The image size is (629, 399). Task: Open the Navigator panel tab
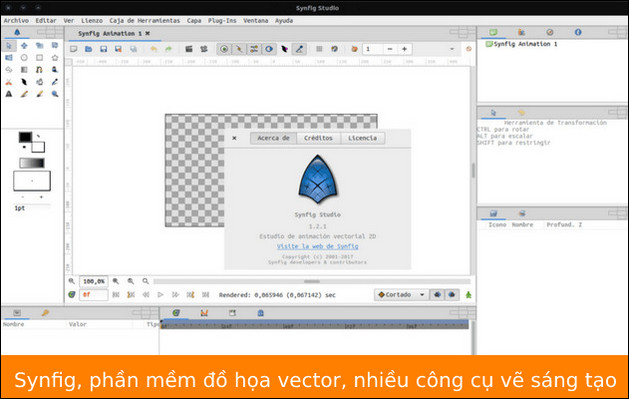[550, 32]
